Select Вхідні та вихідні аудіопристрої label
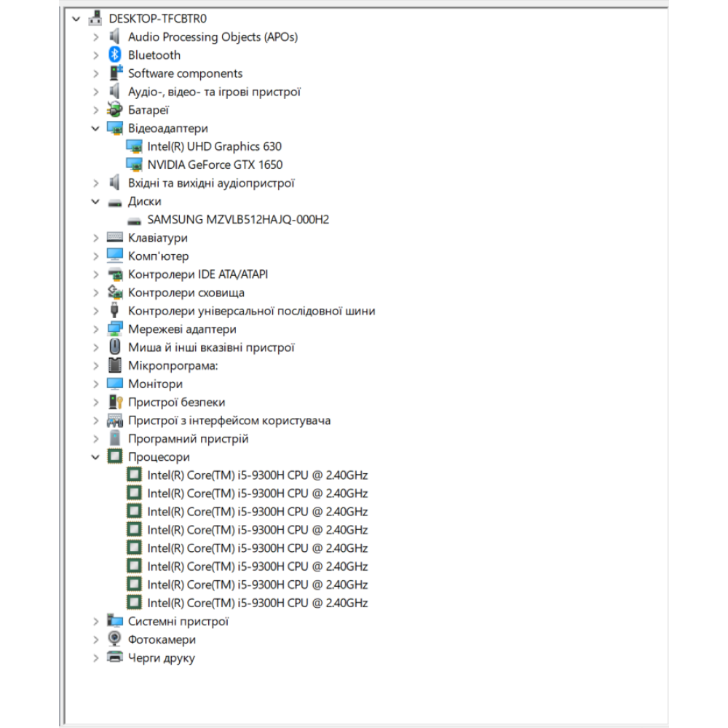Image resolution: width=728 pixels, height=728 pixels. point(211,183)
